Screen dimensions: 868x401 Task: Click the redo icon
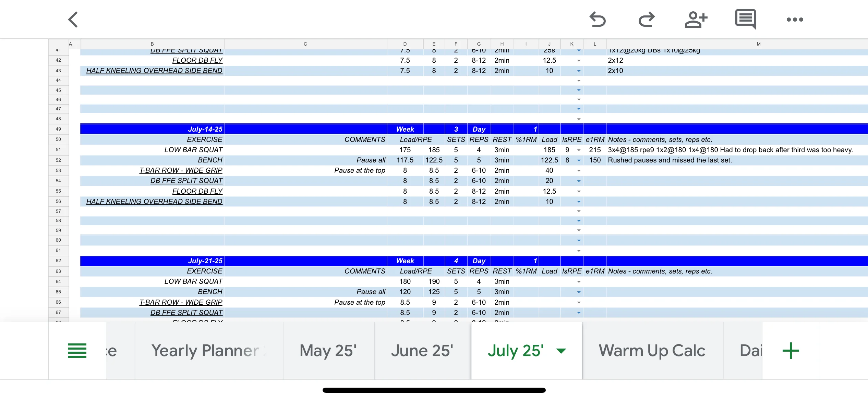647,20
